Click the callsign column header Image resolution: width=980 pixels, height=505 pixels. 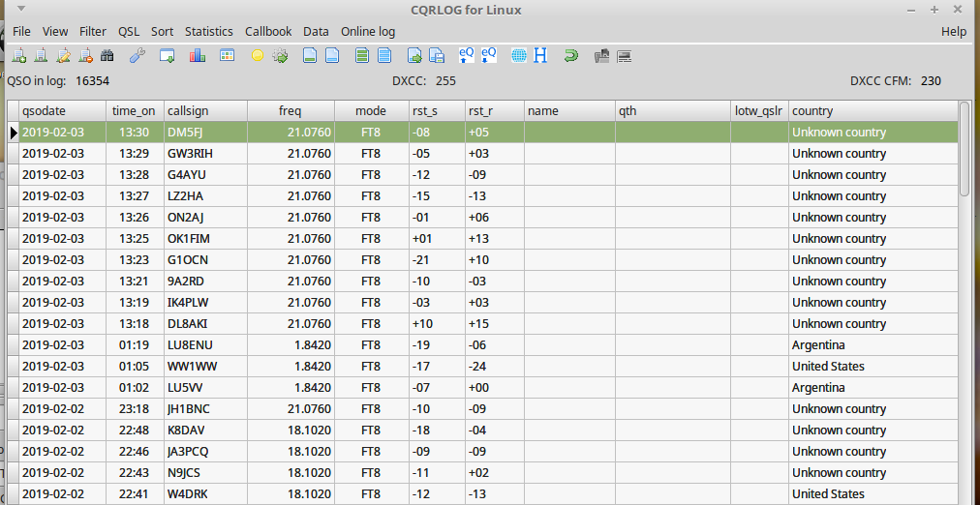(x=205, y=111)
